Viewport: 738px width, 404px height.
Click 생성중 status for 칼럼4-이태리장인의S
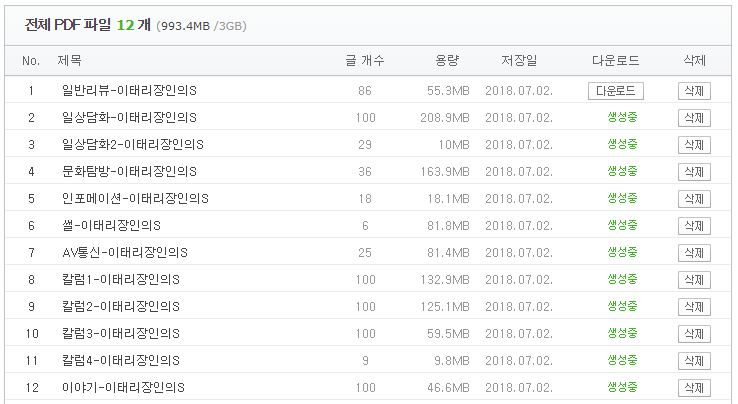click(x=622, y=360)
